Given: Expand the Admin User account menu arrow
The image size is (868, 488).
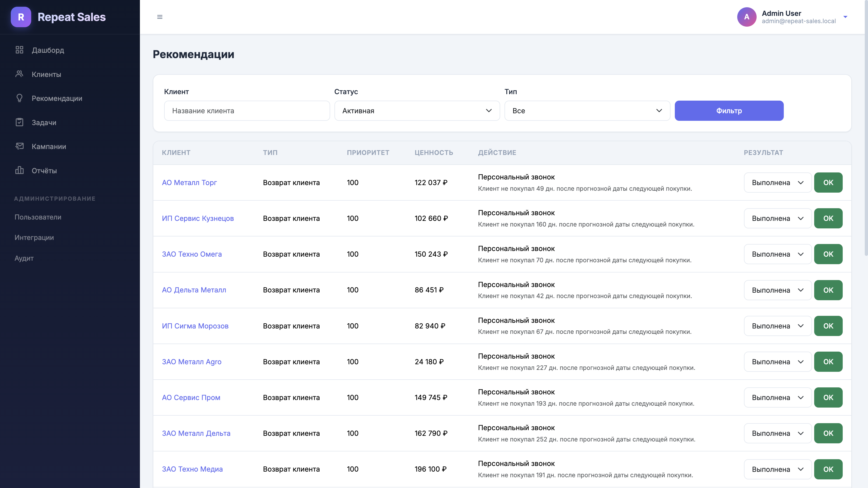Looking at the screenshot, I should coord(845,17).
